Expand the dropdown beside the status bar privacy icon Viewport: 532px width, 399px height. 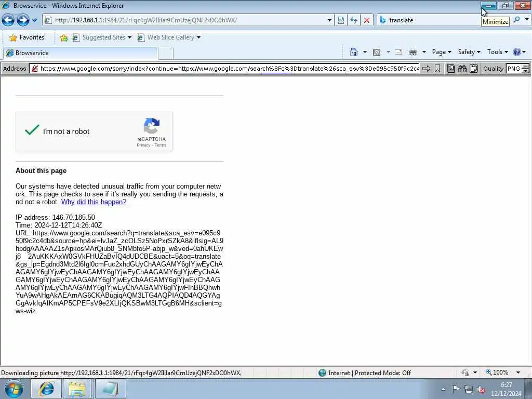[475, 373]
